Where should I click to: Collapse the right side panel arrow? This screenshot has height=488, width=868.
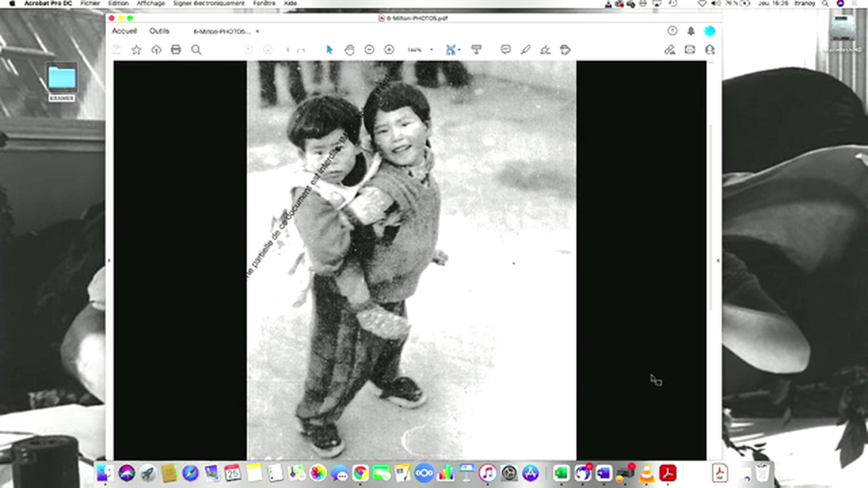pyautogui.click(x=718, y=260)
